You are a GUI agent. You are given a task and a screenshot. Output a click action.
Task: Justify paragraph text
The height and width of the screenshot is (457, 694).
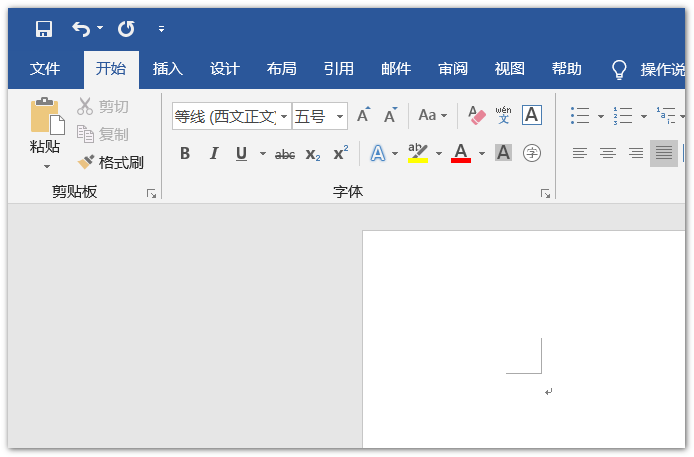coord(664,154)
